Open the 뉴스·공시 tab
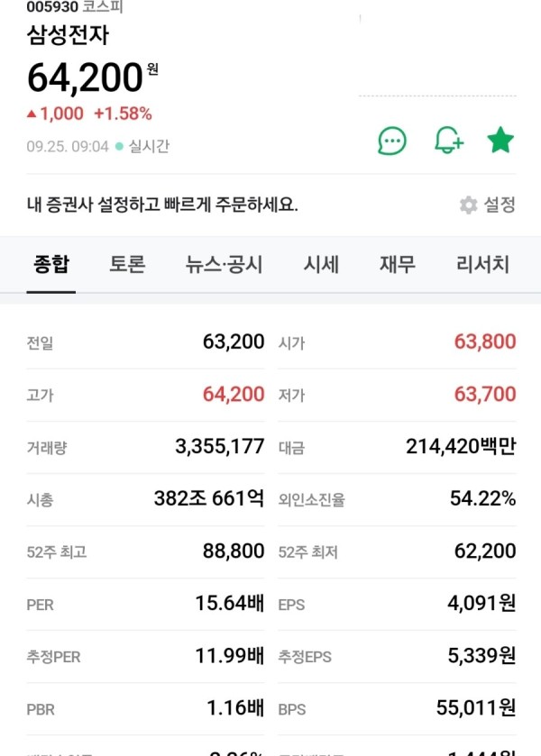Screen dimensions: 541x756 tap(224, 264)
